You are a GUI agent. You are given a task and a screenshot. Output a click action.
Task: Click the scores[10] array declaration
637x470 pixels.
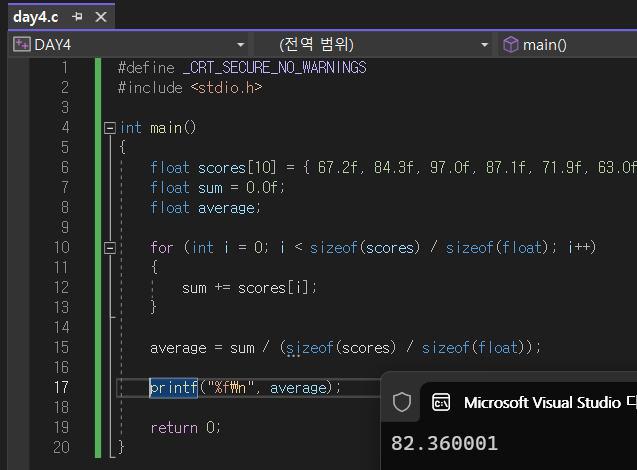[237, 167]
